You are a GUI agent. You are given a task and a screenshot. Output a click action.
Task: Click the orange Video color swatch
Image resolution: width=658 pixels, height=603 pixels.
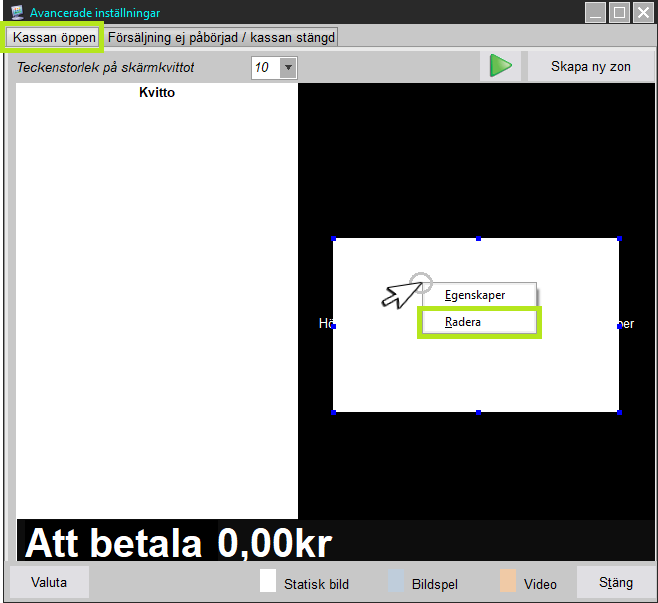(507, 582)
